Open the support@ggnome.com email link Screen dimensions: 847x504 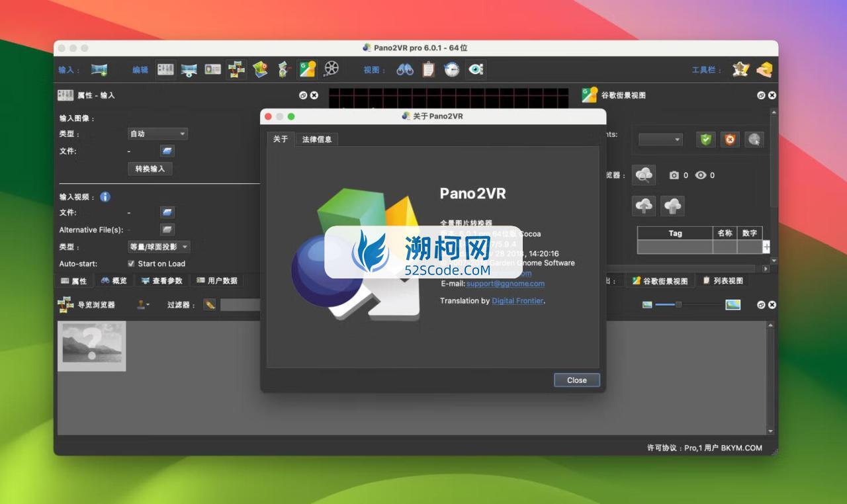[x=506, y=284]
